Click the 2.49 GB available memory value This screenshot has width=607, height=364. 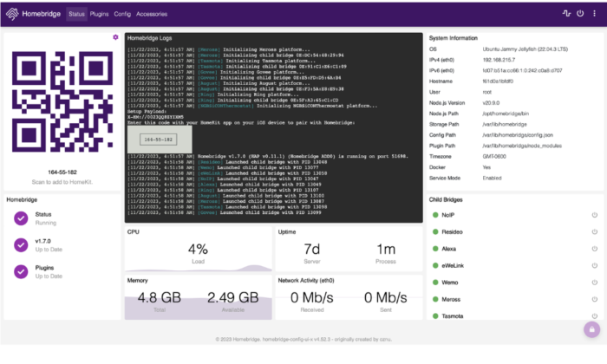click(x=233, y=297)
